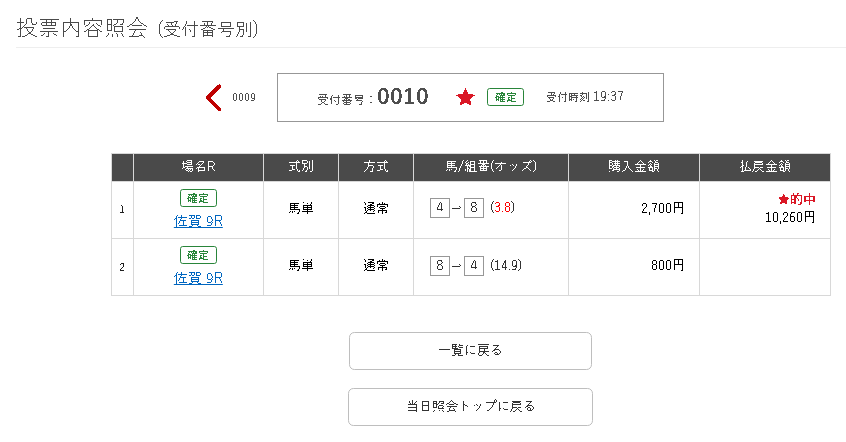Click the 当日照会トップに戻る button
This screenshot has width=846, height=442.
[470, 407]
